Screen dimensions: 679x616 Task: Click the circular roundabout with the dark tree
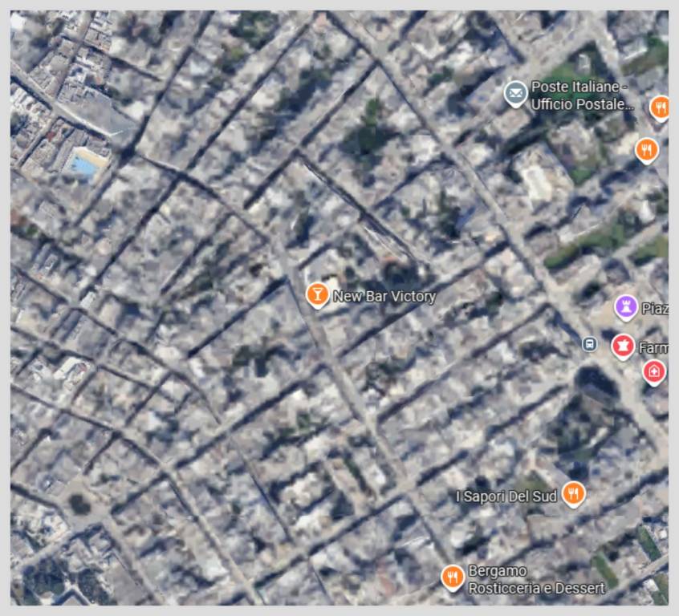[79, 504]
